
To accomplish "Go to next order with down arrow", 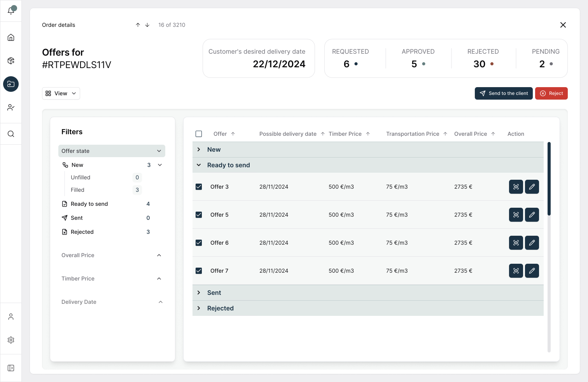I will pyautogui.click(x=147, y=25).
